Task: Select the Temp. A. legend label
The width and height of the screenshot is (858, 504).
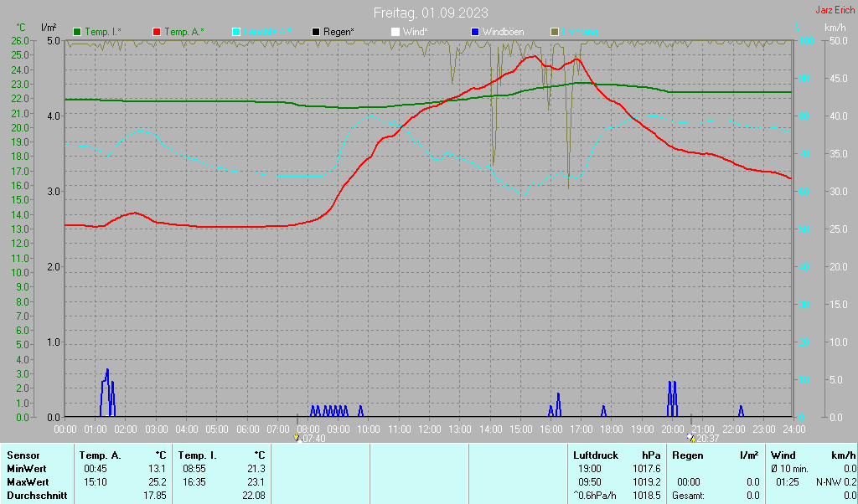Action: [x=184, y=32]
